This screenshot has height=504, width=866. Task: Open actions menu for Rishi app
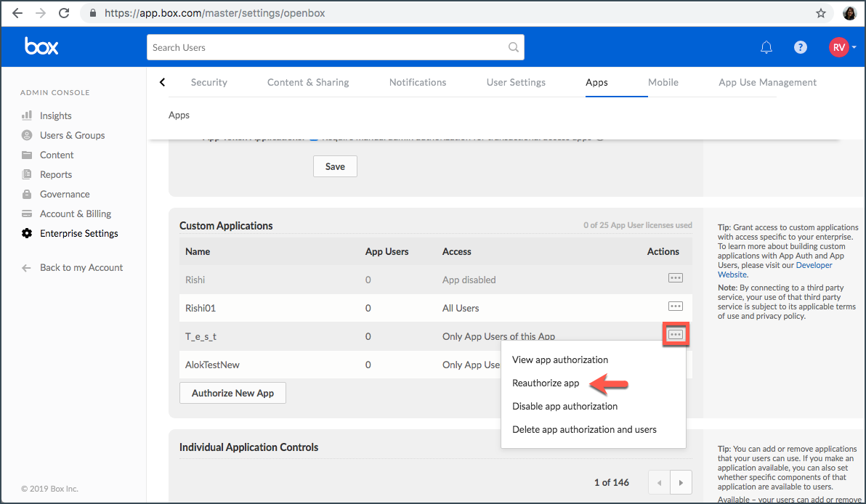(x=676, y=277)
